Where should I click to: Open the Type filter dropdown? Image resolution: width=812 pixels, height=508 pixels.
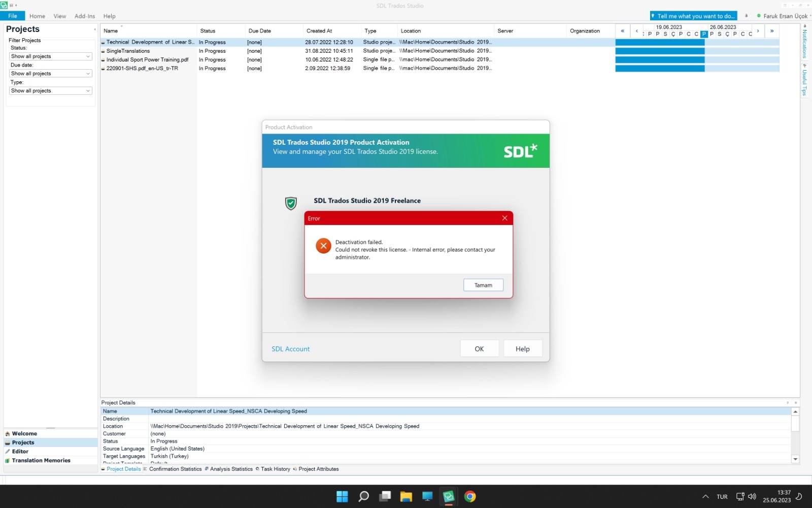pos(51,91)
